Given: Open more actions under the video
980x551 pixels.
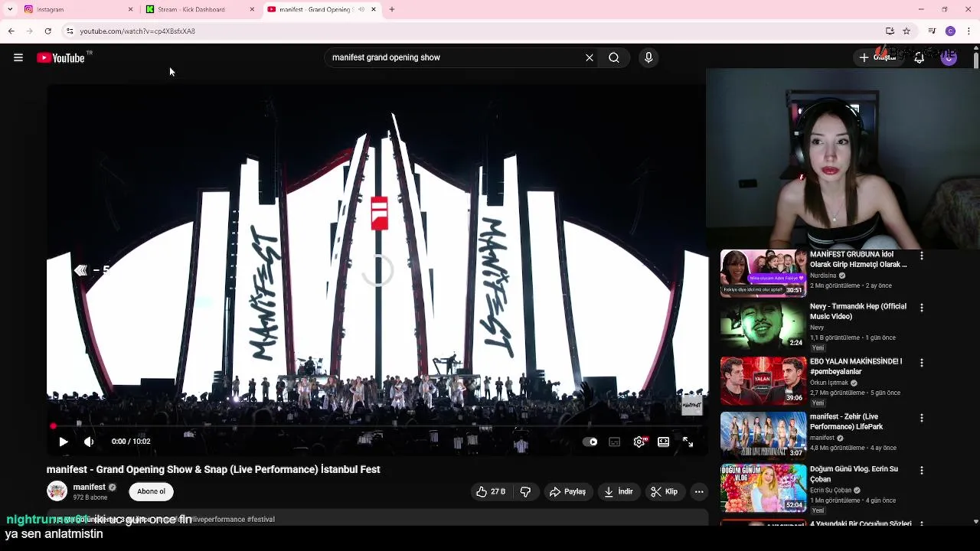Looking at the screenshot, I should pos(699,492).
